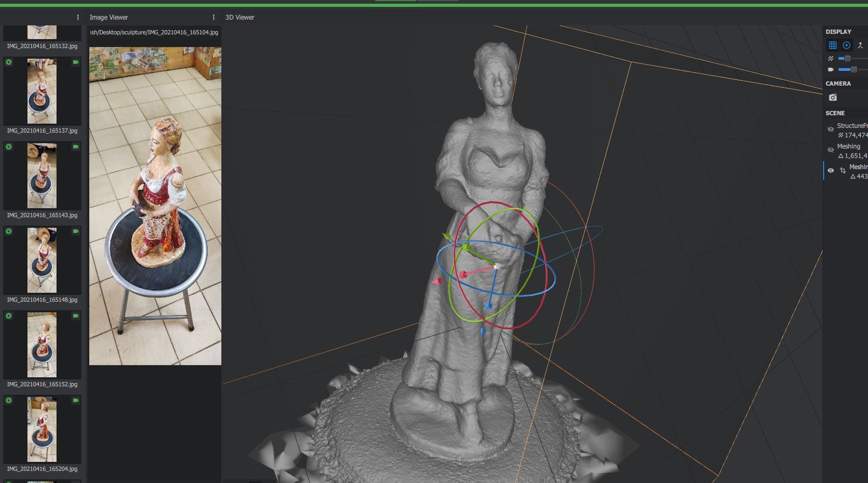Select thumbnail IMG_20210416_165148.jpg
Screen dimensions: 868x483
tap(42, 260)
